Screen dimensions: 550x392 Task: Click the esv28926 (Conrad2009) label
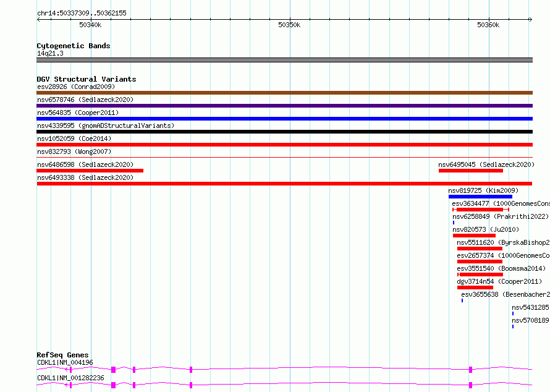(76, 87)
